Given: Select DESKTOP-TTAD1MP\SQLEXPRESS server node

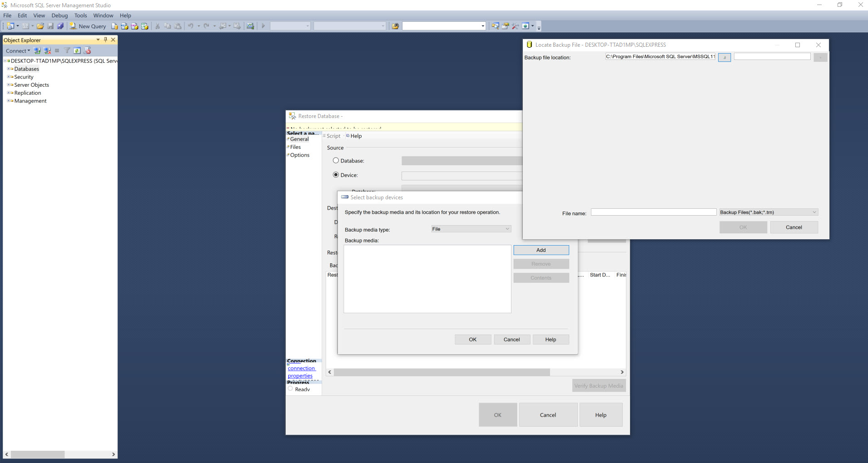Looking at the screenshot, I should click(64, 61).
